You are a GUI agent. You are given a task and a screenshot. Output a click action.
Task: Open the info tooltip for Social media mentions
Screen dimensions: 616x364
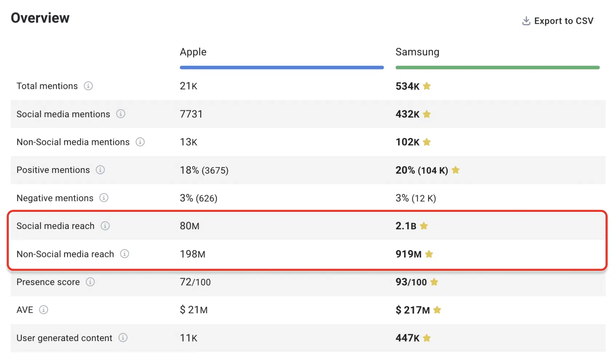[x=121, y=114]
